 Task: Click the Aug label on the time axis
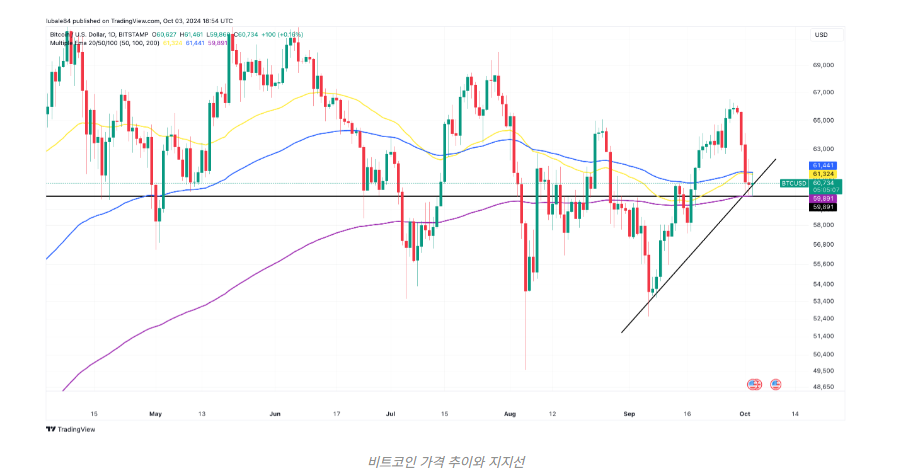point(509,412)
